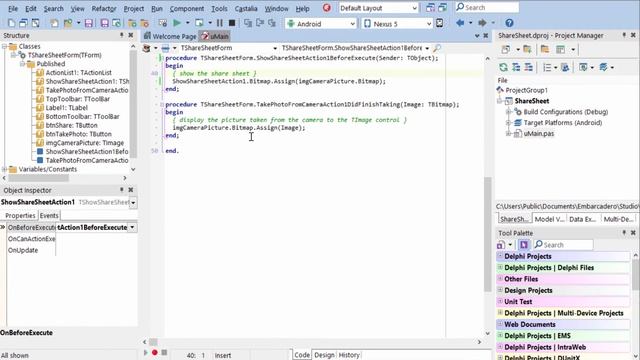Click the Save desktop layout icon

pos(430,8)
